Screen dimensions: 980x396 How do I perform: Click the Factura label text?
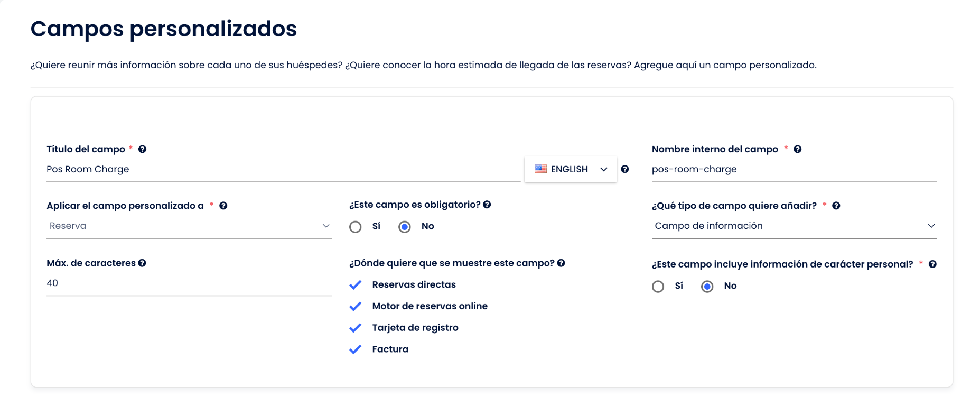tap(390, 349)
